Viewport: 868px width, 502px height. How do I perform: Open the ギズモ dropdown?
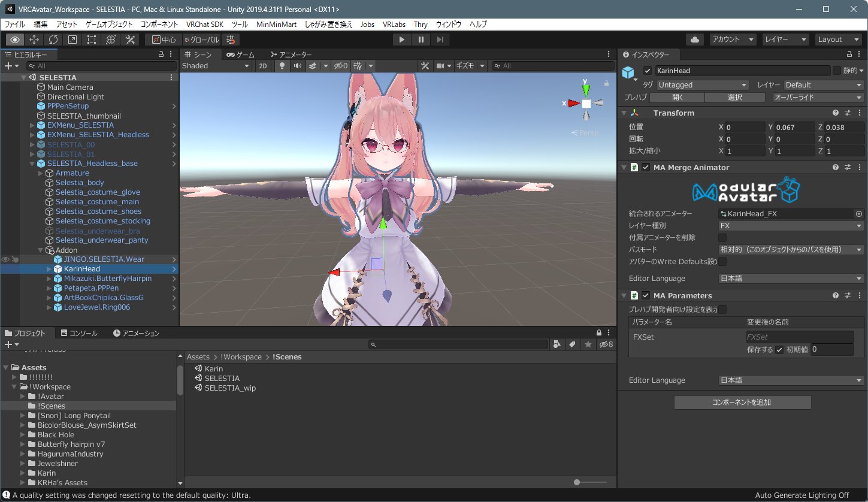click(470, 66)
